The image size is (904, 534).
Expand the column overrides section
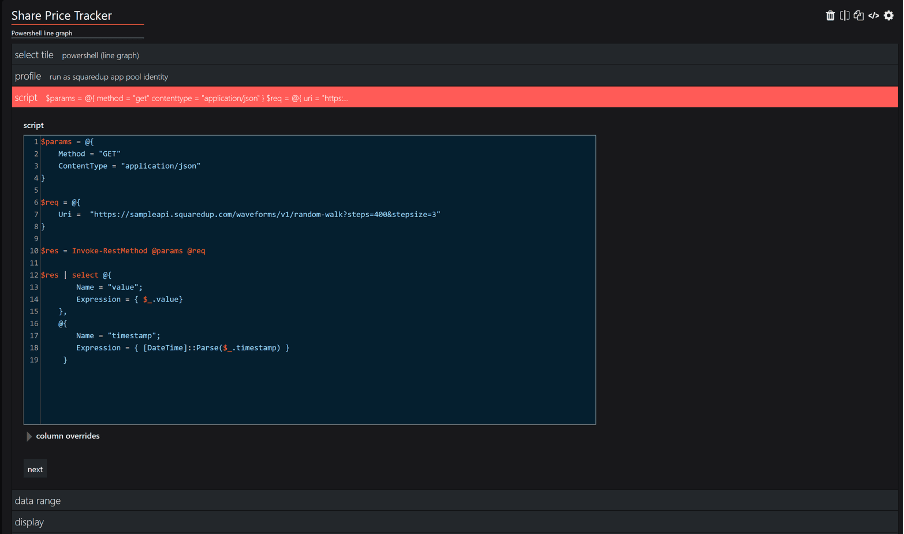click(x=62, y=436)
